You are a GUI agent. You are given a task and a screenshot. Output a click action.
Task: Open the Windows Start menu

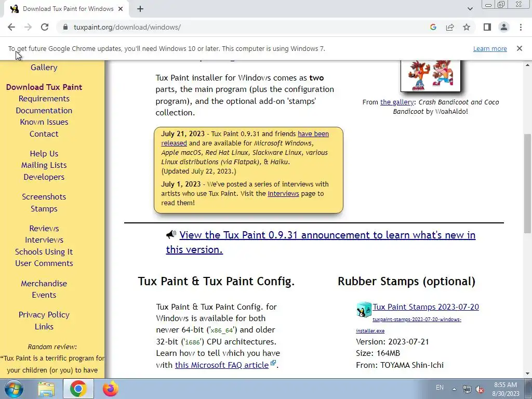(14, 389)
